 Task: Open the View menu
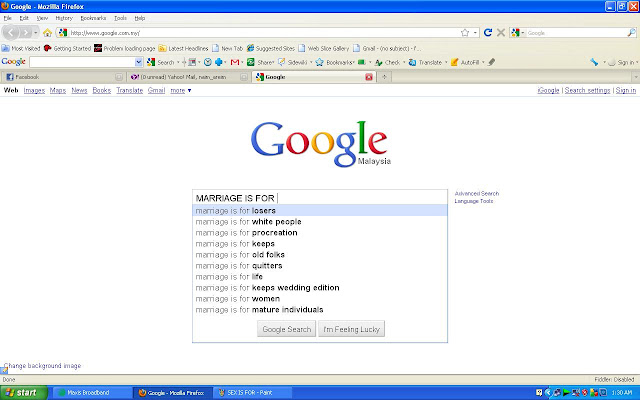42,18
